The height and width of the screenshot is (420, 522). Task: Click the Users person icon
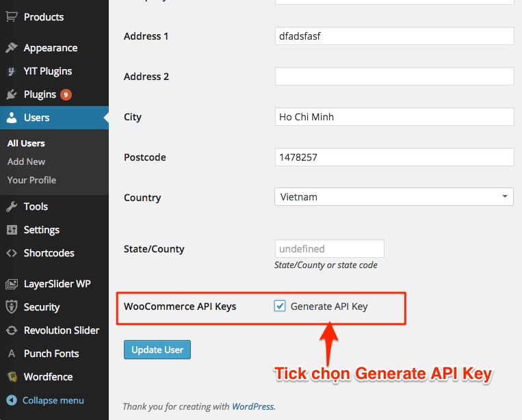tap(12, 118)
